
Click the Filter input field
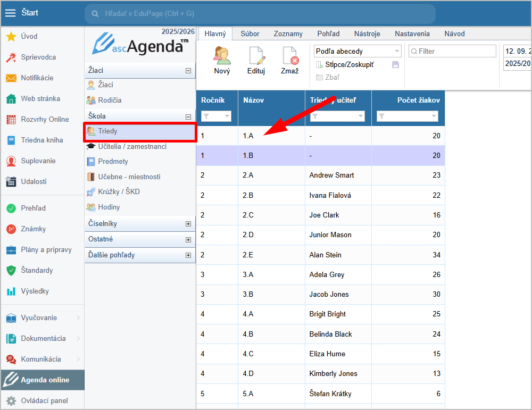pos(455,51)
